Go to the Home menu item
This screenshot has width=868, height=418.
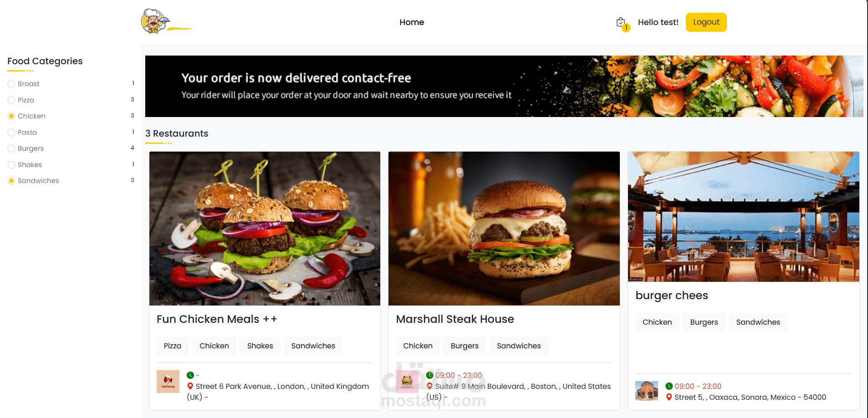[412, 22]
